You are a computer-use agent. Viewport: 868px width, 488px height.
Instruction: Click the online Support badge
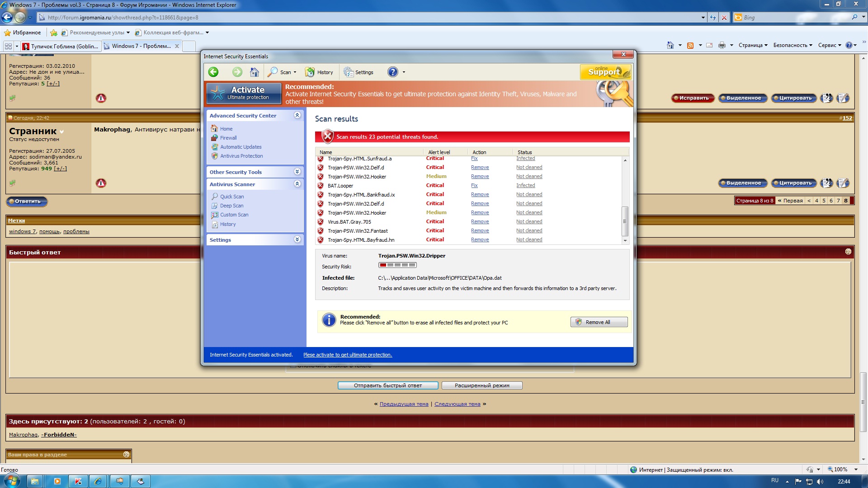click(x=605, y=72)
